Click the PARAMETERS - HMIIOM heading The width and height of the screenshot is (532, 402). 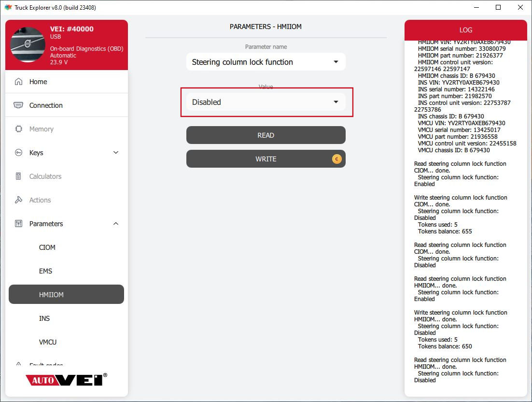coord(266,27)
